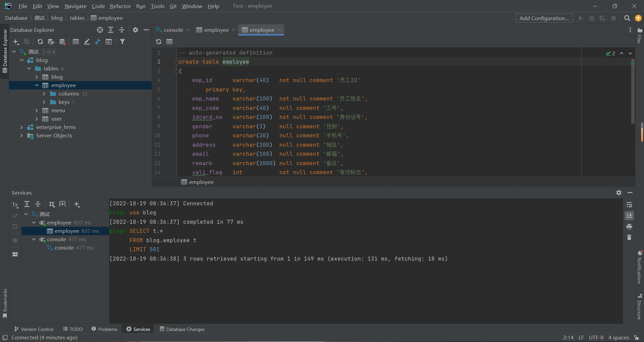Toggle scroll to end of output

point(629,215)
